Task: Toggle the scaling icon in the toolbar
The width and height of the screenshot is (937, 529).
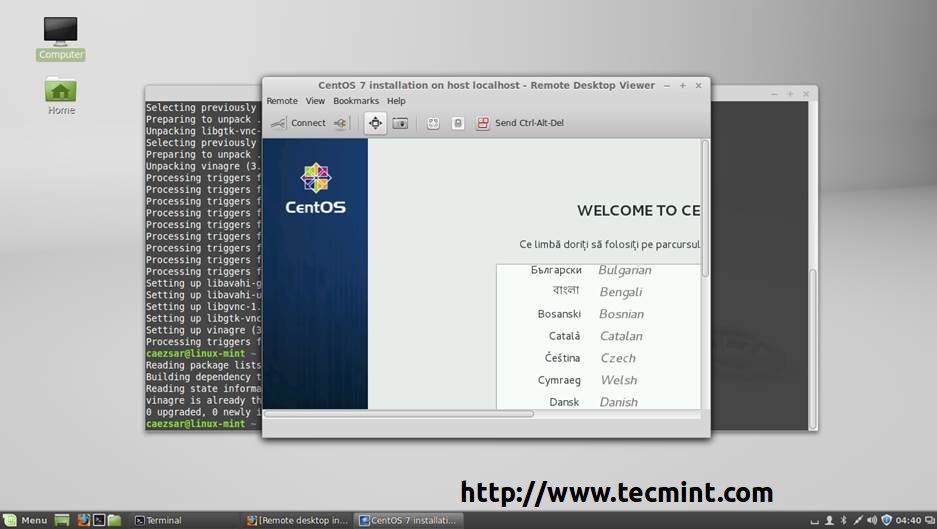Action: (433, 123)
